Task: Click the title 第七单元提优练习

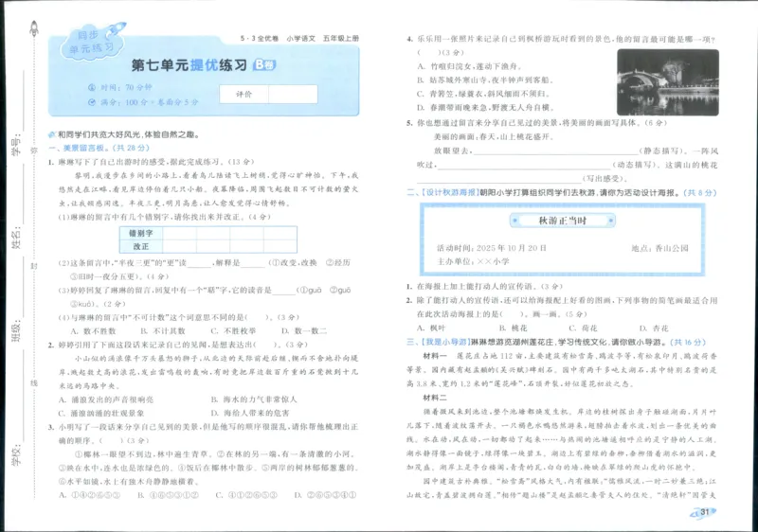Action: pos(189,65)
